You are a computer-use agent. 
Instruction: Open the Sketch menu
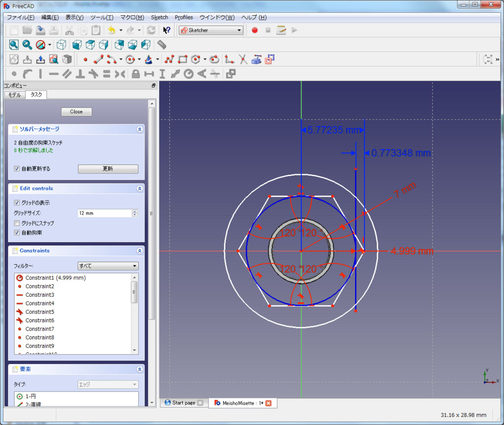[x=159, y=17]
